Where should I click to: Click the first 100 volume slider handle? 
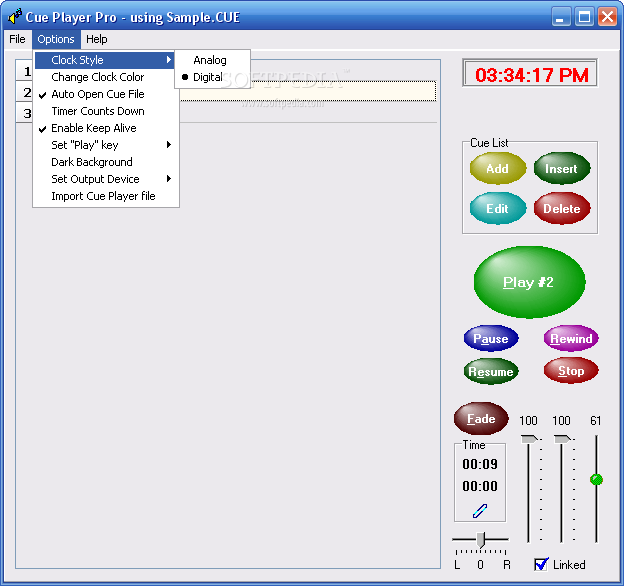click(529, 439)
